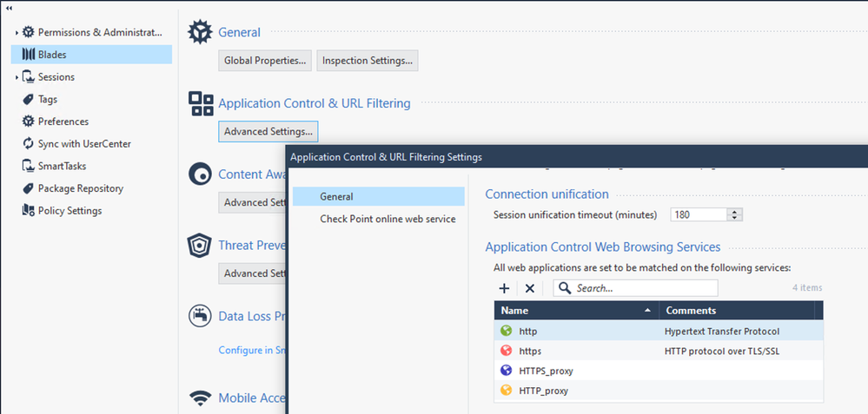Open Inspection Settings button
The width and height of the screenshot is (868, 414).
(x=368, y=60)
